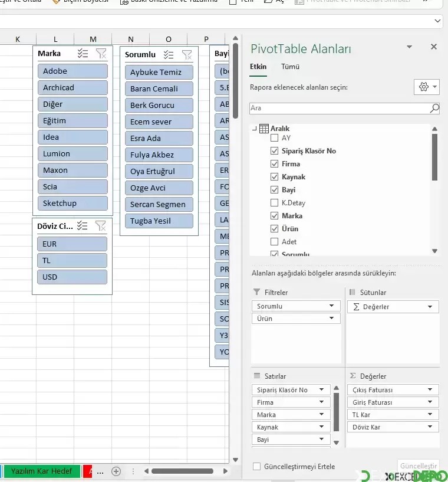Open Ürün filter field dropdown
This screenshot has height=482, width=448.
[331, 318]
